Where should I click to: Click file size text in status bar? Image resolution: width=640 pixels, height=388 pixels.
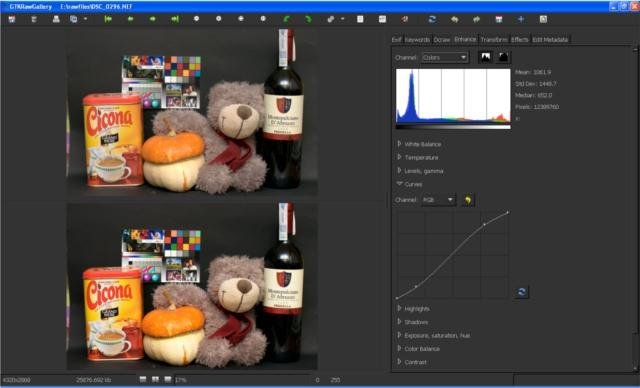click(x=93, y=380)
